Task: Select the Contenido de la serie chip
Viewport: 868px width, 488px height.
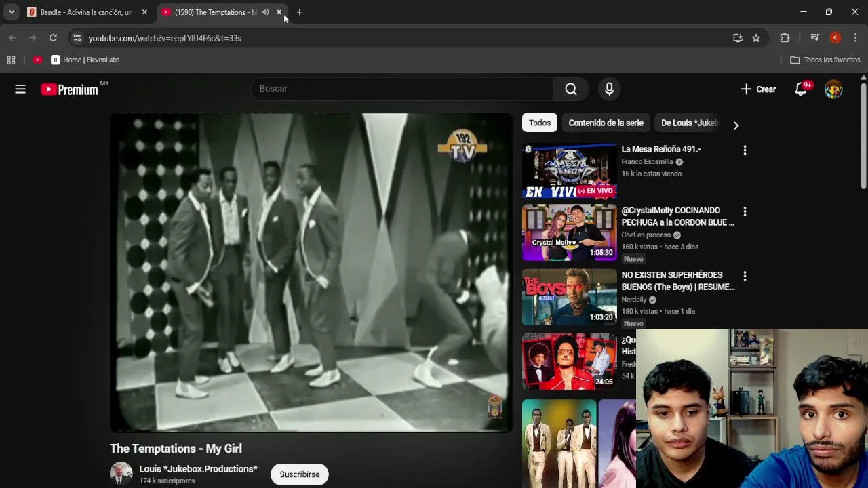Action: coord(606,123)
